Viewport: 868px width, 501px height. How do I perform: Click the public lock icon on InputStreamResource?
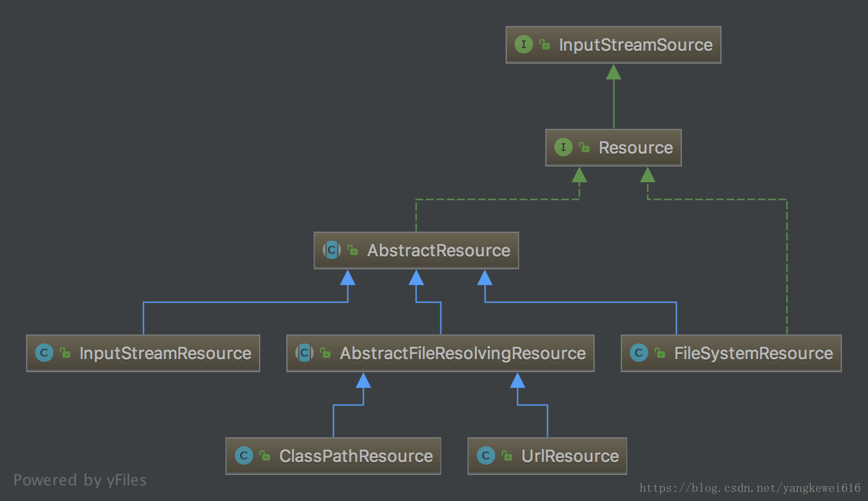[65, 353]
